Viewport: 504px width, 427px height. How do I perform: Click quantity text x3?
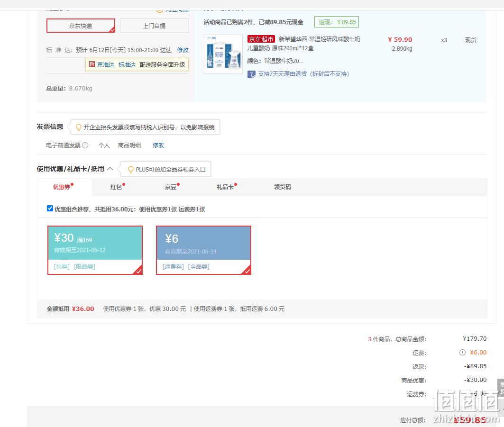(444, 40)
